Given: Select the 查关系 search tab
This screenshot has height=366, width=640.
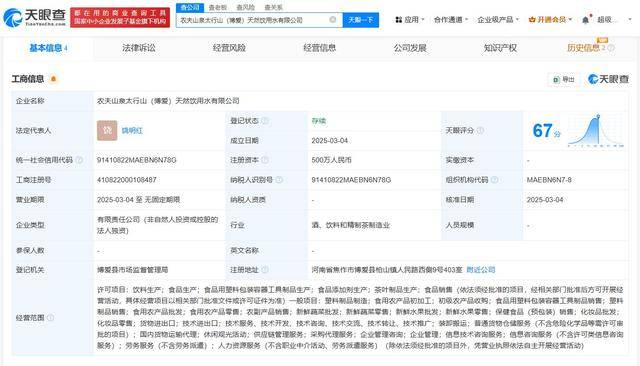Looking at the screenshot, I should coord(273,7).
